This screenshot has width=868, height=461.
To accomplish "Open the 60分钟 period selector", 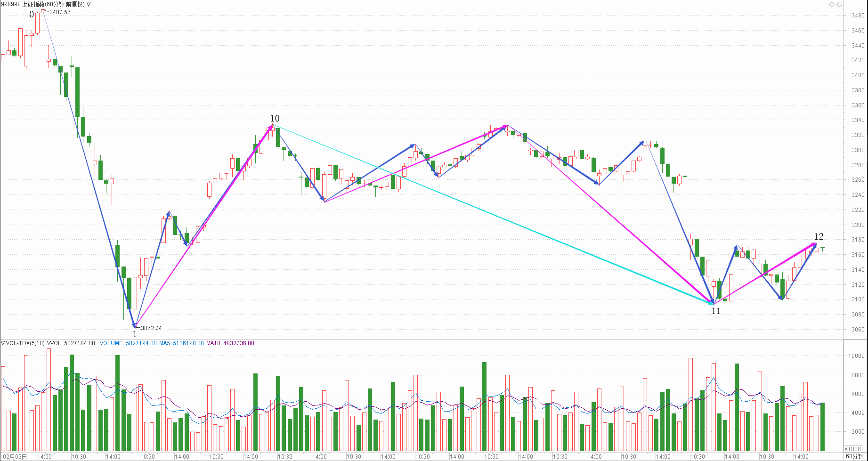I will 854,456.
